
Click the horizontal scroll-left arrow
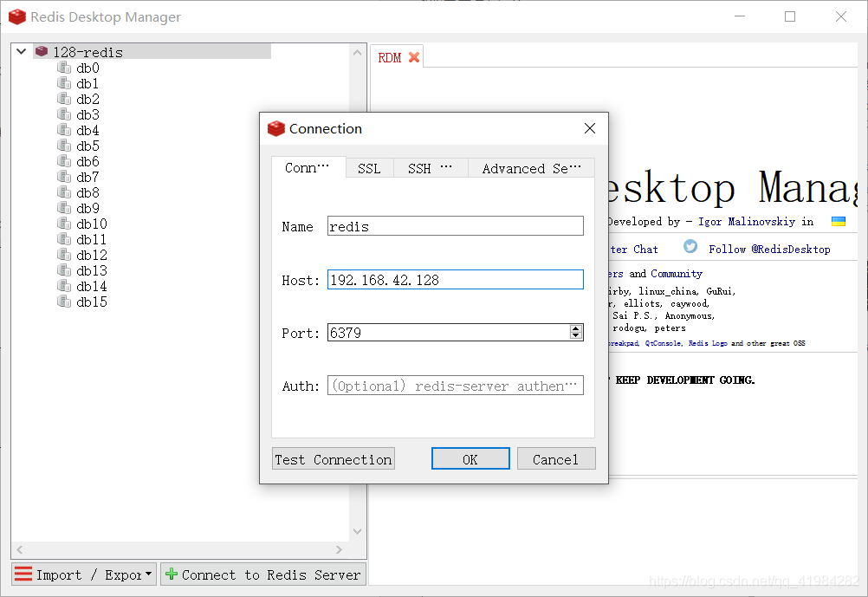19,549
